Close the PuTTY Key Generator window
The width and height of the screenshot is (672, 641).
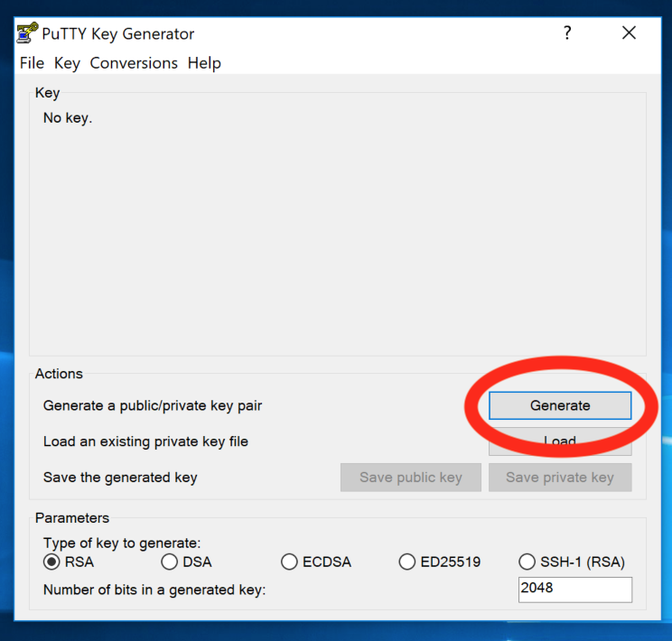point(630,33)
